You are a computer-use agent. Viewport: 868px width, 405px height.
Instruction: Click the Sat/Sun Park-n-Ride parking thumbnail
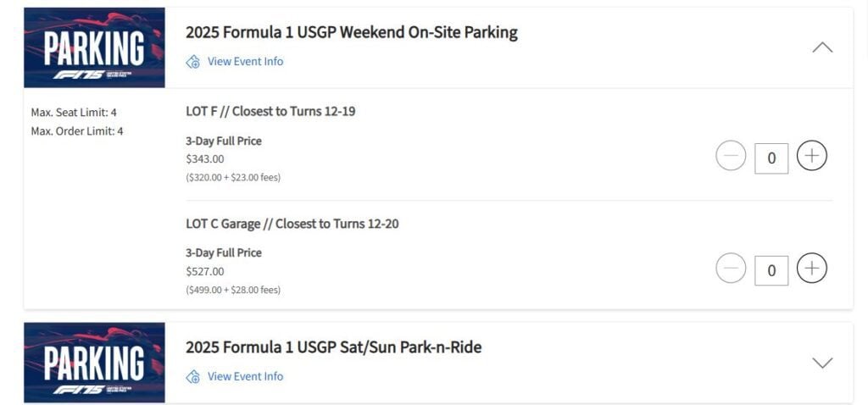(94, 363)
